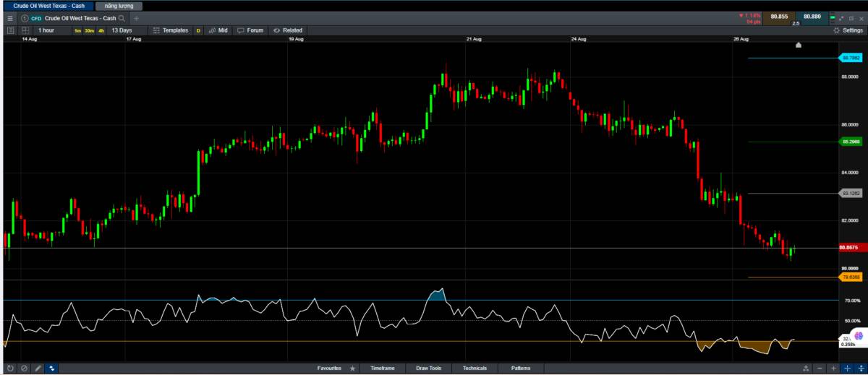Click the CFD badge
Viewport: 868px width, 375px height.
click(x=36, y=18)
